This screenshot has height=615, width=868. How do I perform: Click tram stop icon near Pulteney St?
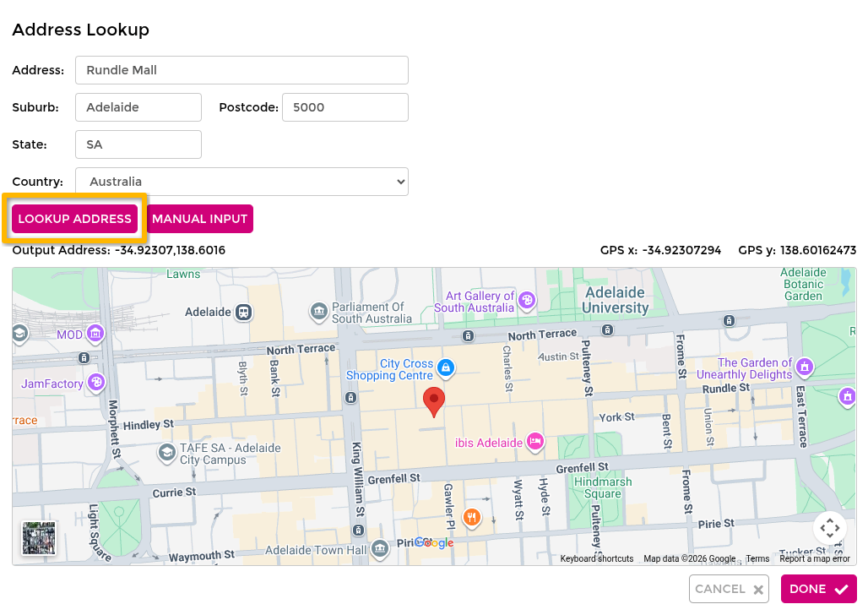607,330
